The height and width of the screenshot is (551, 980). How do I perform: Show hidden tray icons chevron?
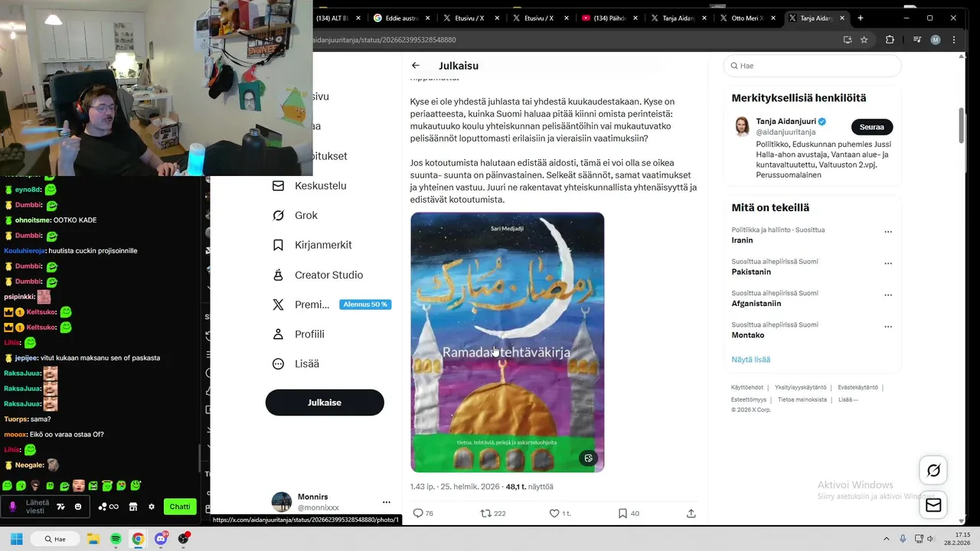click(x=887, y=539)
